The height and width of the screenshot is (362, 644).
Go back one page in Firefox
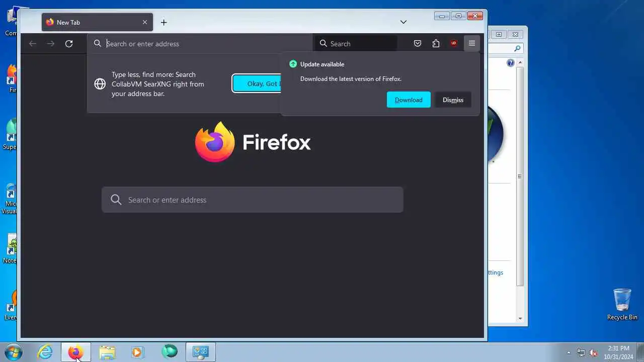click(33, 44)
